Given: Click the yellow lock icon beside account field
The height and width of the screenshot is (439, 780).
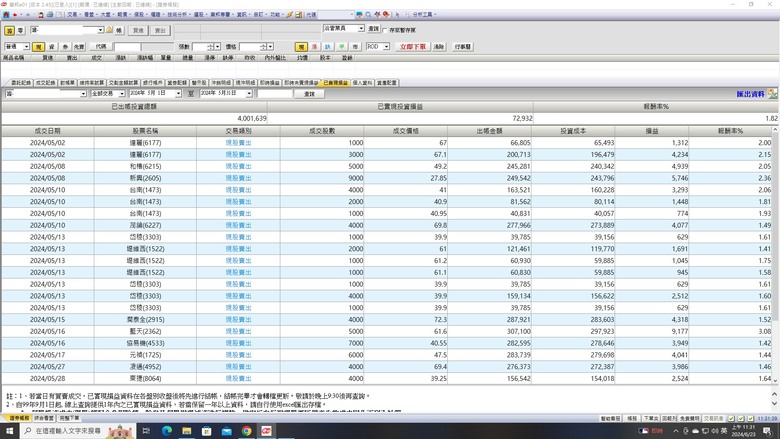Looking at the screenshot, I should 109,30.
